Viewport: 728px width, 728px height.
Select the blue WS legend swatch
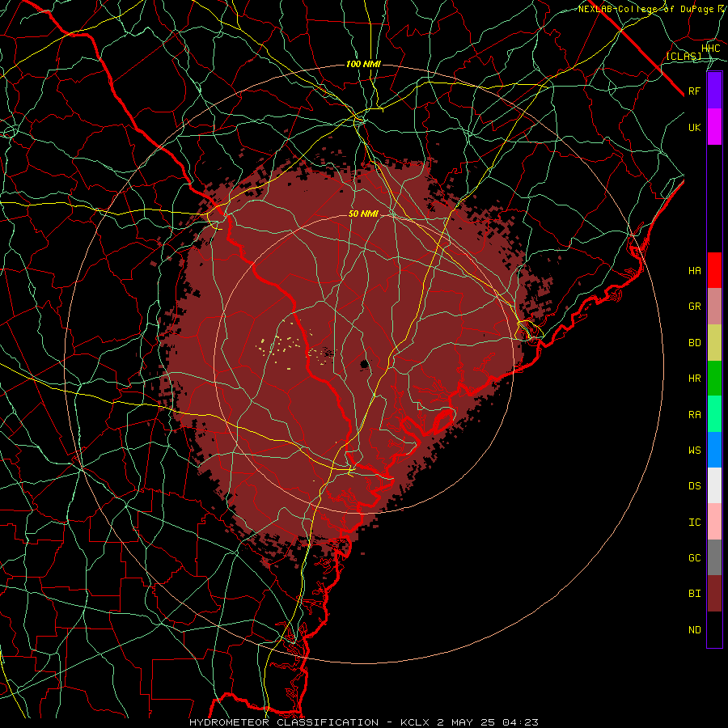(x=714, y=450)
